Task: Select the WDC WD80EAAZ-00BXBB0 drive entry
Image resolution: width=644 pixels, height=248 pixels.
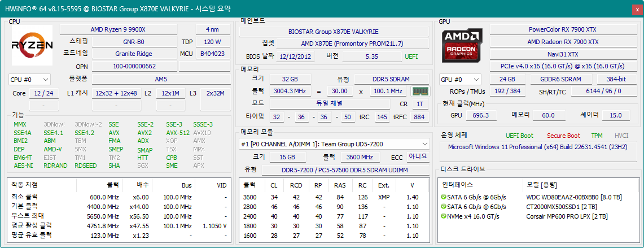Action: [539, 197]
